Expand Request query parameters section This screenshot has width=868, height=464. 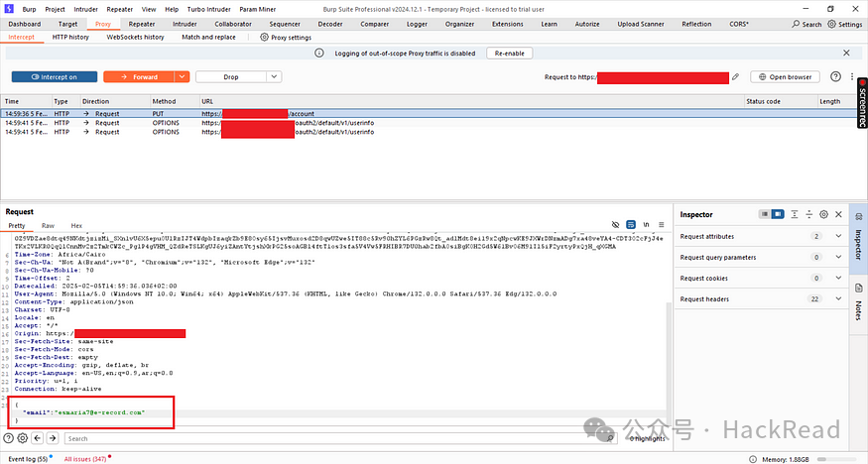[838, 257]
